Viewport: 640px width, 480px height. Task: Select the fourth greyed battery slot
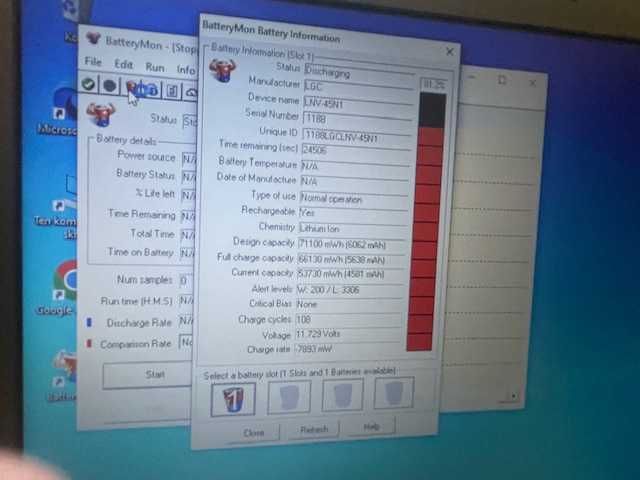[393, 392]
